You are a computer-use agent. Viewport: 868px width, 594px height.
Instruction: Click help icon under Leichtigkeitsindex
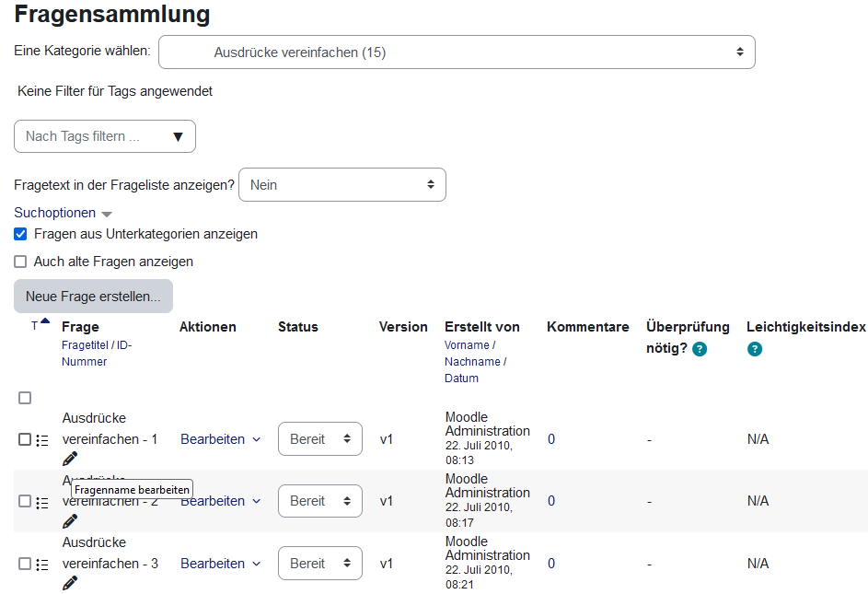pos(755,349)
